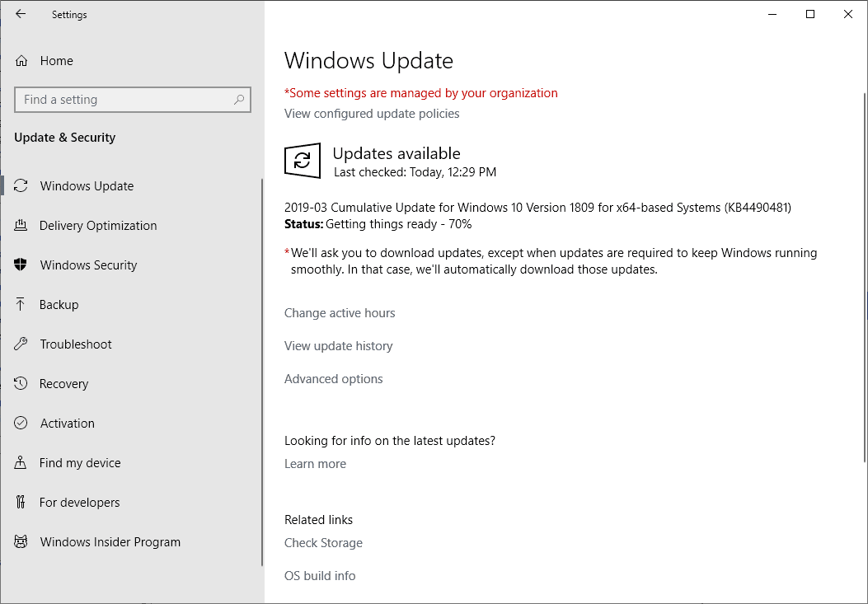Select the Find my device icon

21,462
